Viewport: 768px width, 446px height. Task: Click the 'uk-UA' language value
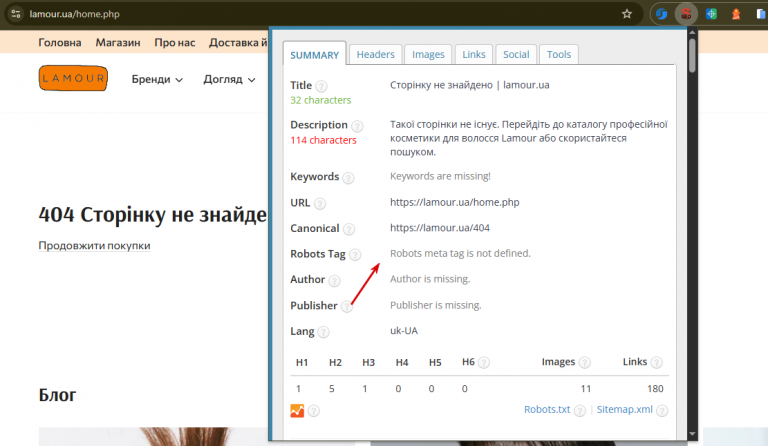point(404,330)
